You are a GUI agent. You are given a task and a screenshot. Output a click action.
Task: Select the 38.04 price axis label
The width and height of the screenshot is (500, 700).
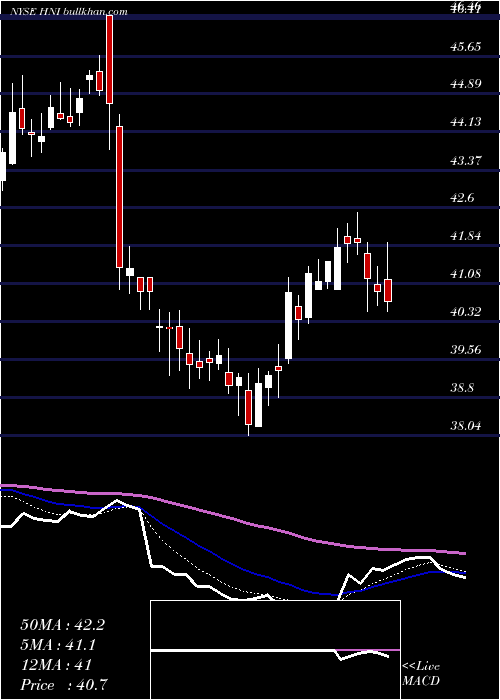(x=466, y=426)
